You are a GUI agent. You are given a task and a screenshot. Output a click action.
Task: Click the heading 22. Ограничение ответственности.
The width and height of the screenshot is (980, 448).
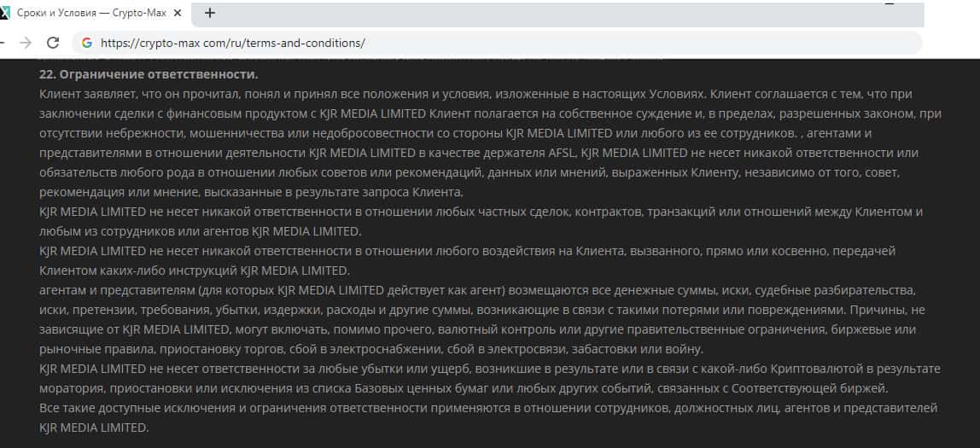pos(149,74)
